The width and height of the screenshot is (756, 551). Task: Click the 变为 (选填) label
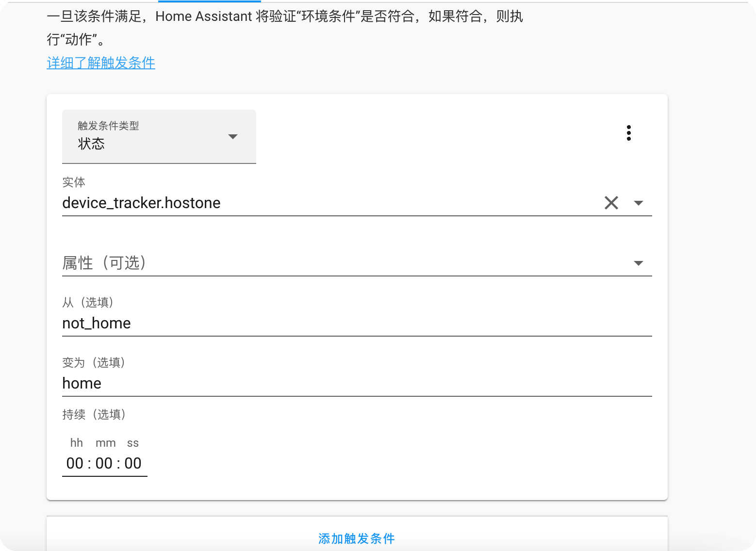(94, 362)
